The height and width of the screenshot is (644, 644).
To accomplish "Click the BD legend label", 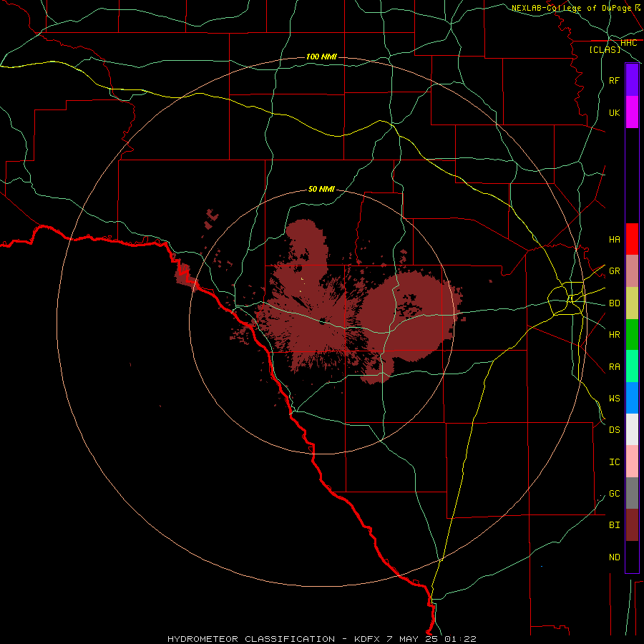I will click(x=614, y=303).
